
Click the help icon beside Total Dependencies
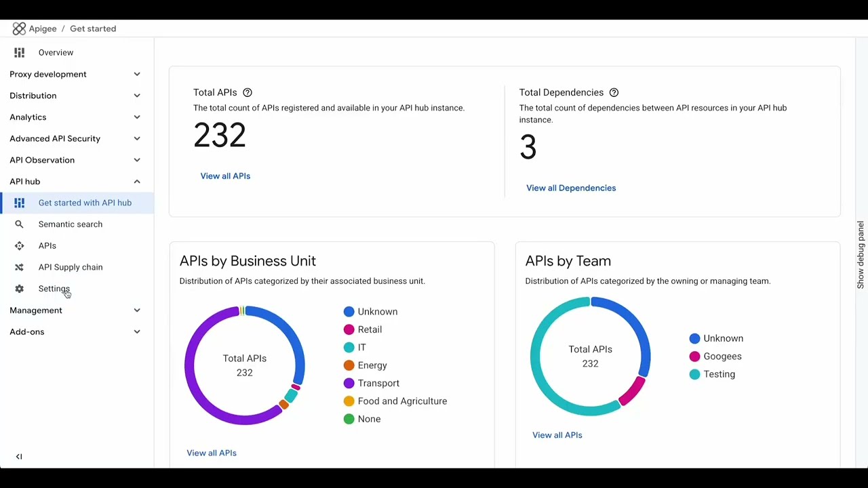(x=614, y=92)
